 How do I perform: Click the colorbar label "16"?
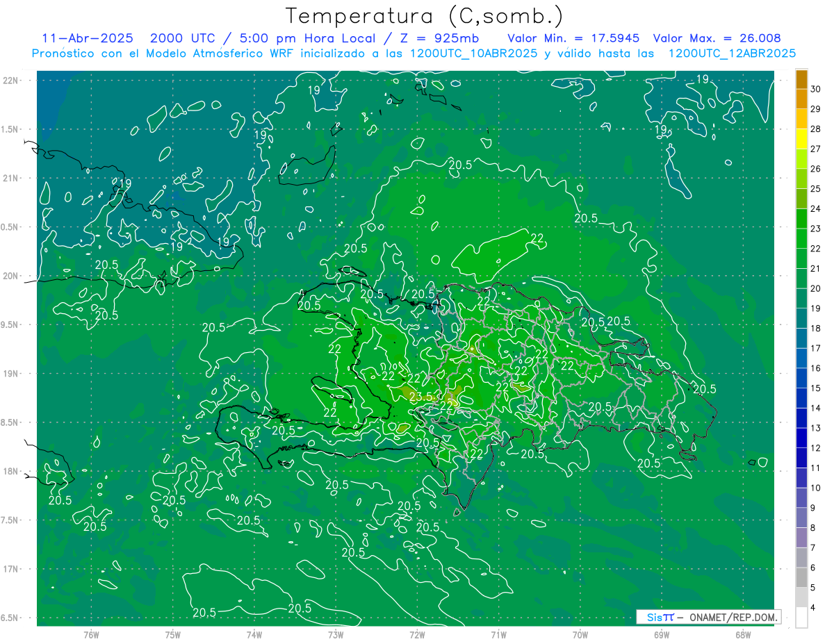coord(816,368)
